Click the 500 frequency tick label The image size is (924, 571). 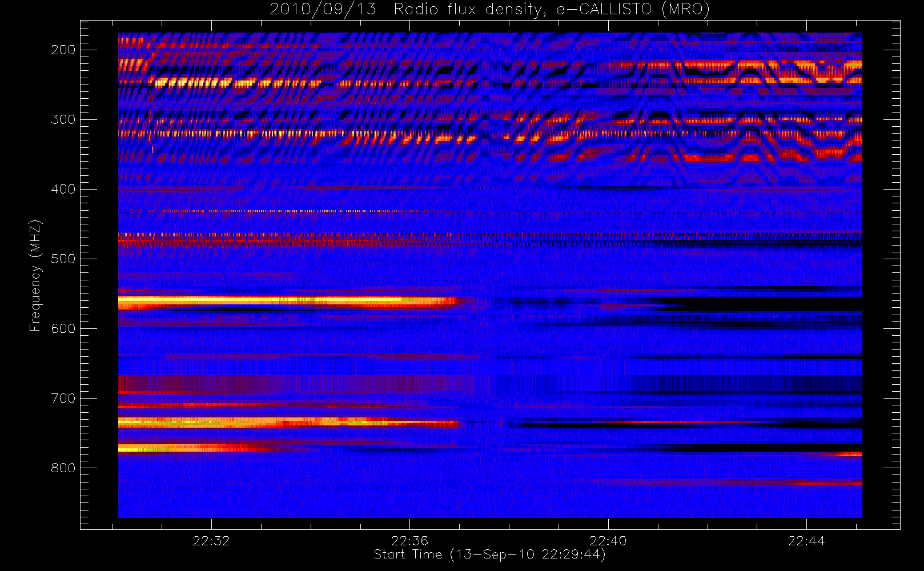(x=63, y=259)
